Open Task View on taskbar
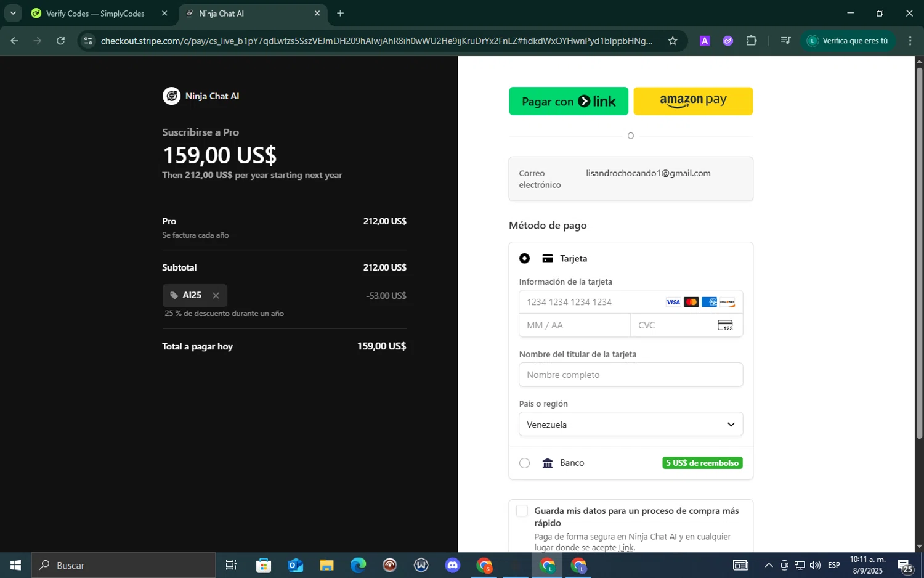Viewport: 924px width, 578px height. coord(232,565)
